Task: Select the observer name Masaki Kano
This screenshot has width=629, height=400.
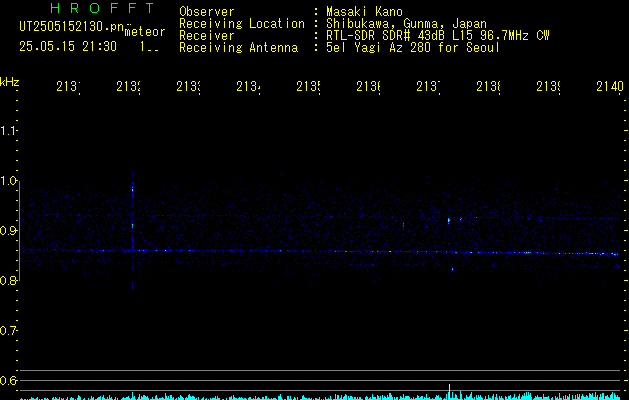Action: 364,12
